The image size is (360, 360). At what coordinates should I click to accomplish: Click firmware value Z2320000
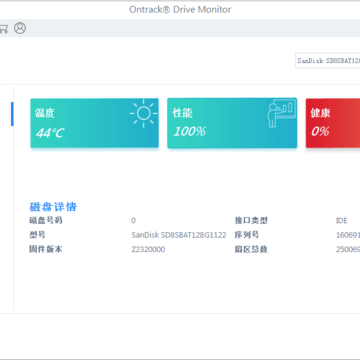pos(148,249)
